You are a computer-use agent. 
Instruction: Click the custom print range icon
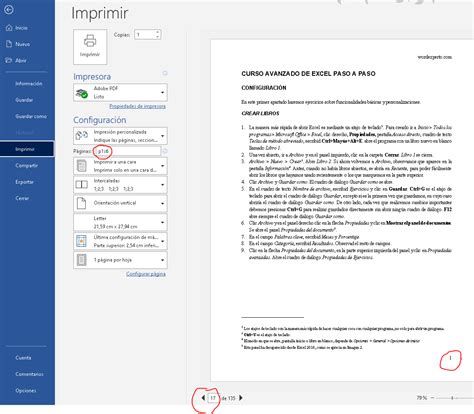pyautogui.click(x=82, y=136)
